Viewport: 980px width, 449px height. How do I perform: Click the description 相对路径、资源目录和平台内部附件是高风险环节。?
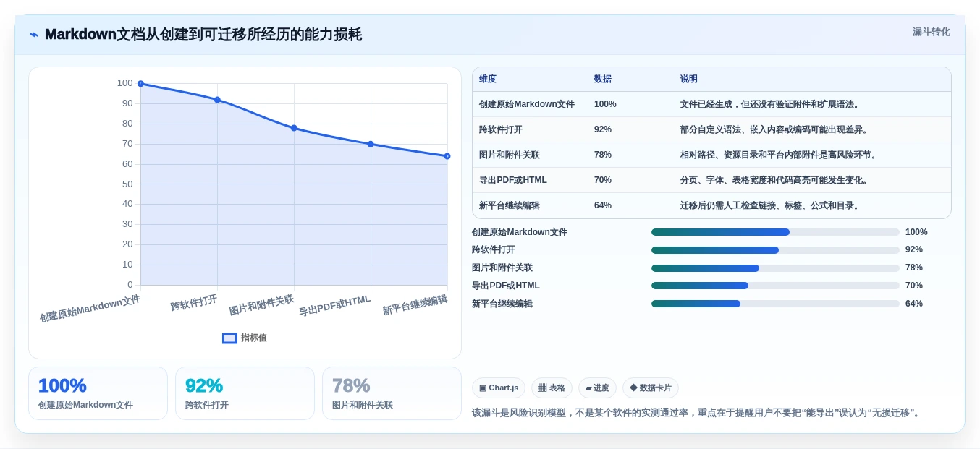(780, 155)
